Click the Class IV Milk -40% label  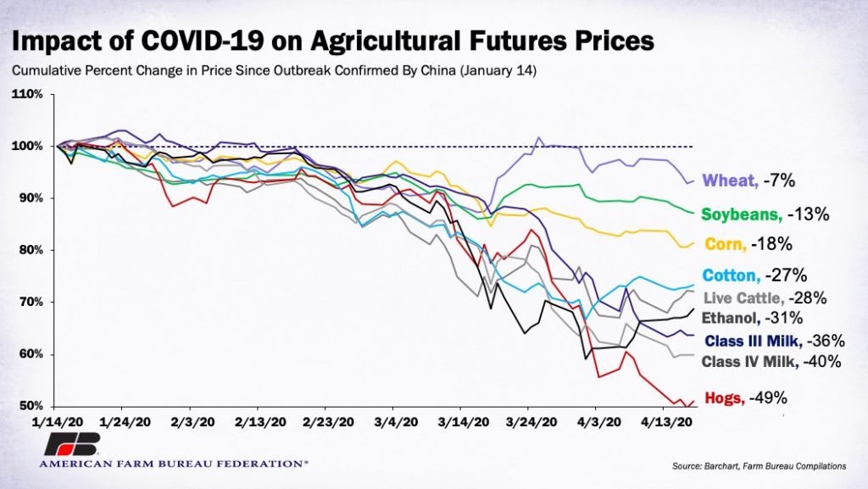click(x=771, y=362)
